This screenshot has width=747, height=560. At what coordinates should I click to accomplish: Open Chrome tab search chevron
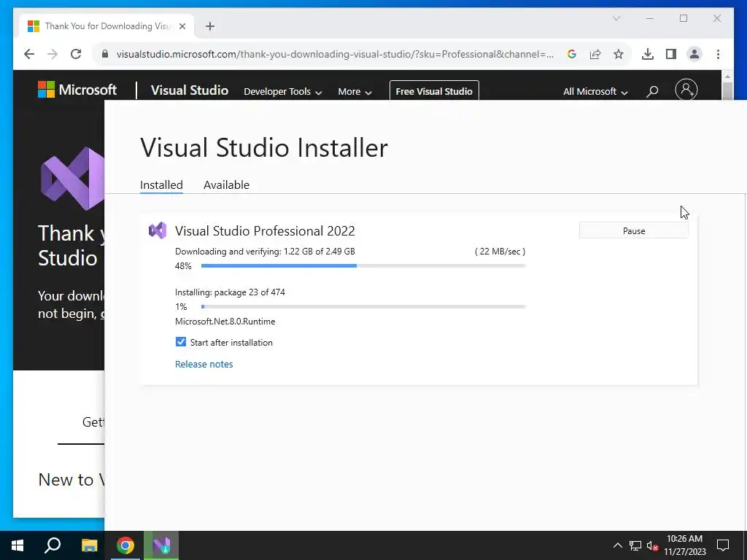(x=616, y=18)
